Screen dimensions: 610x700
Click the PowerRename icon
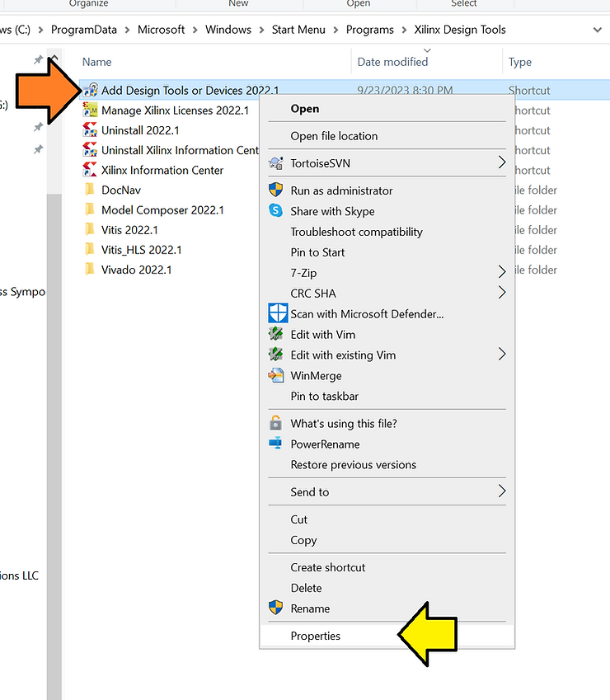click(x=276, y=444)
